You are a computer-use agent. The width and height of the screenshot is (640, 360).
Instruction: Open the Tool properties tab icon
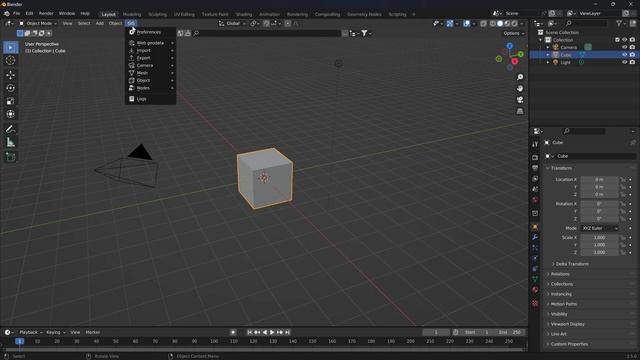[535, 144]
